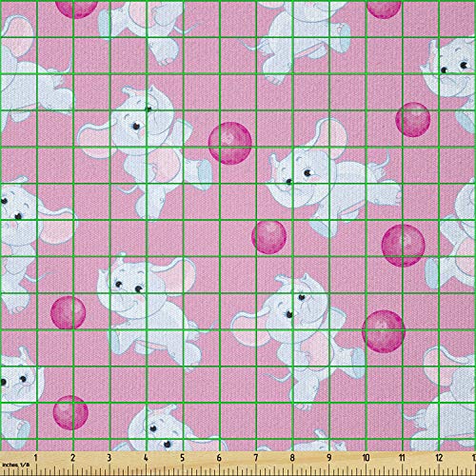The image size is (476, 476).
Task: Click the ruler number 7
Action: [x=256, y=457]
